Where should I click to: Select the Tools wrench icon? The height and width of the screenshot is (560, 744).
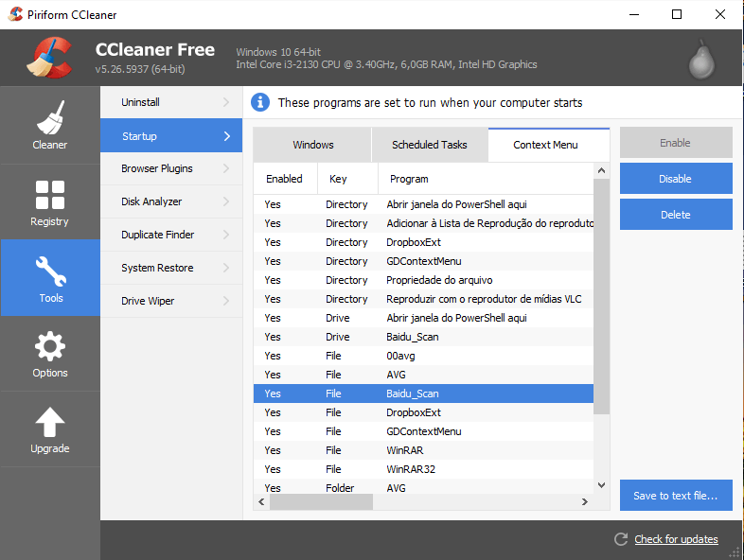(51, 271)
